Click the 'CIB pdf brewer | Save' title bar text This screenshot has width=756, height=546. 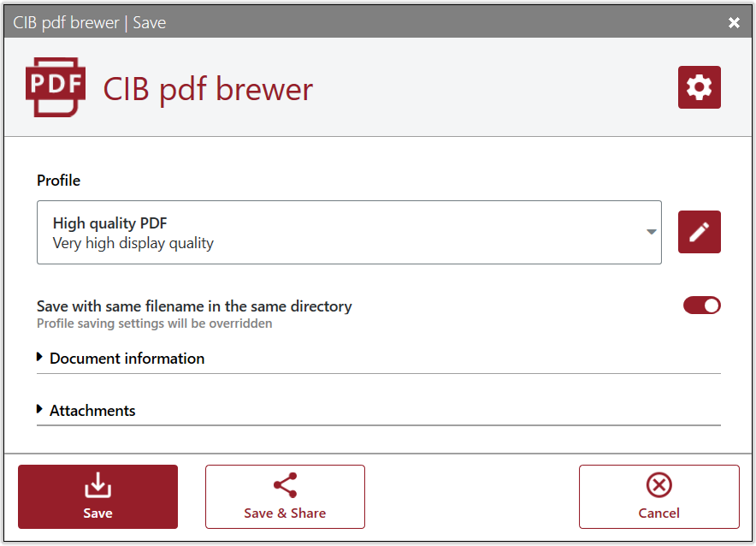point(89,22)
